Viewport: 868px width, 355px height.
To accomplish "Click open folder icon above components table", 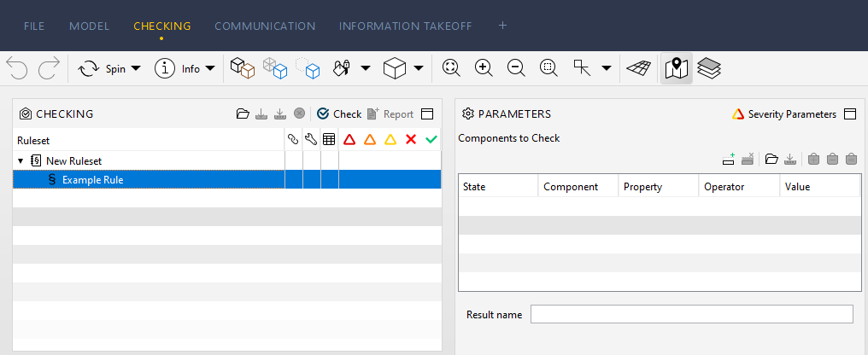I will tap(771, 159).
